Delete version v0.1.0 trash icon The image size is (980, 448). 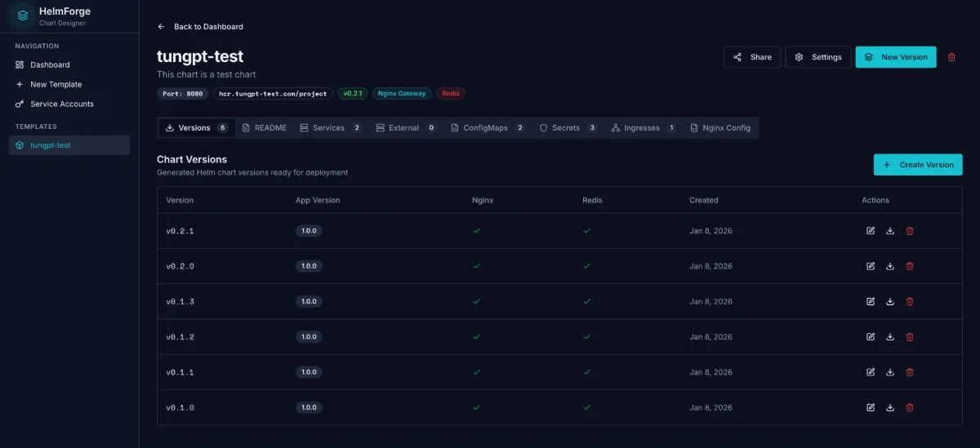pyautogui.click(x=910, y=407)
